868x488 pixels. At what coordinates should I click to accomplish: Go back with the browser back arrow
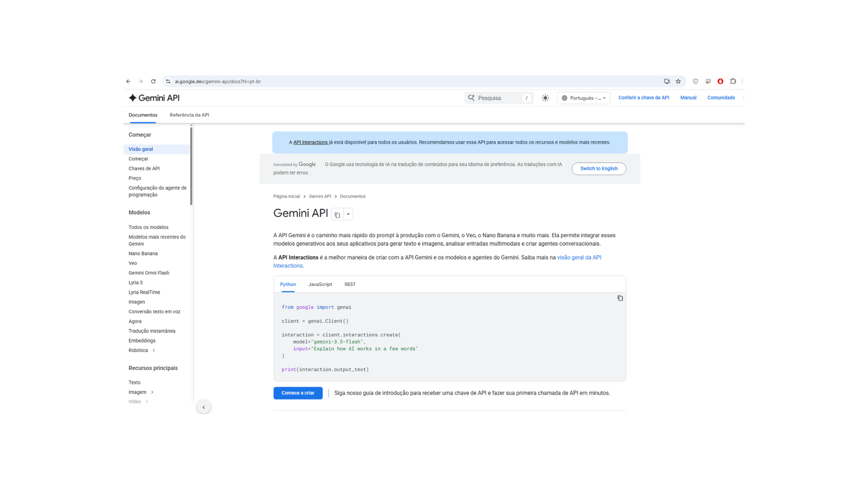128,81
